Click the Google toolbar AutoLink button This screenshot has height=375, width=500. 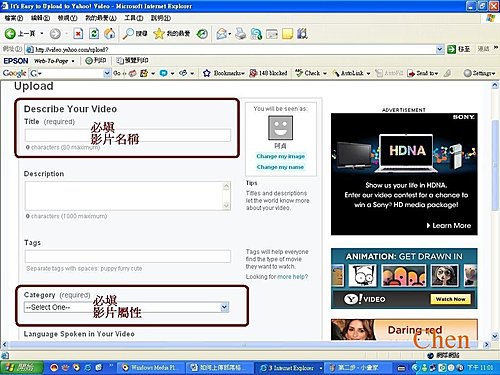pyautogui.click(x=348, y=73)
